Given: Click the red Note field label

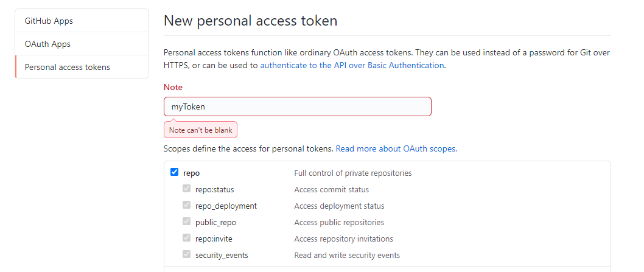Looking at the screenshot, I should tap(173, 87).
